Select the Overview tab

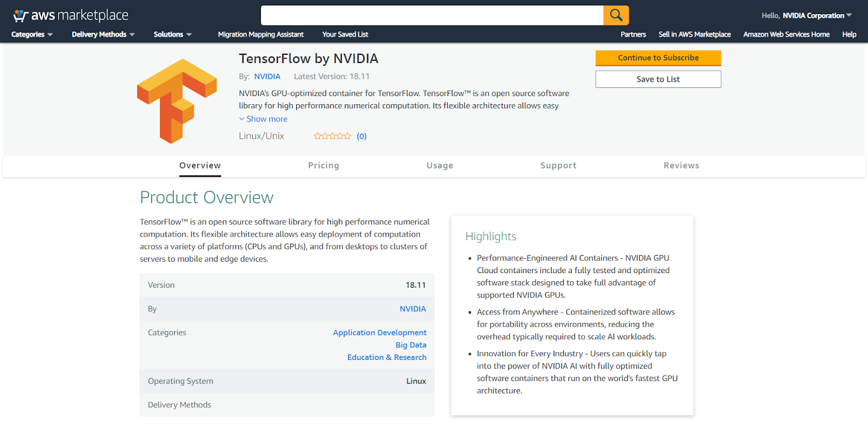[x=200, y=166]
